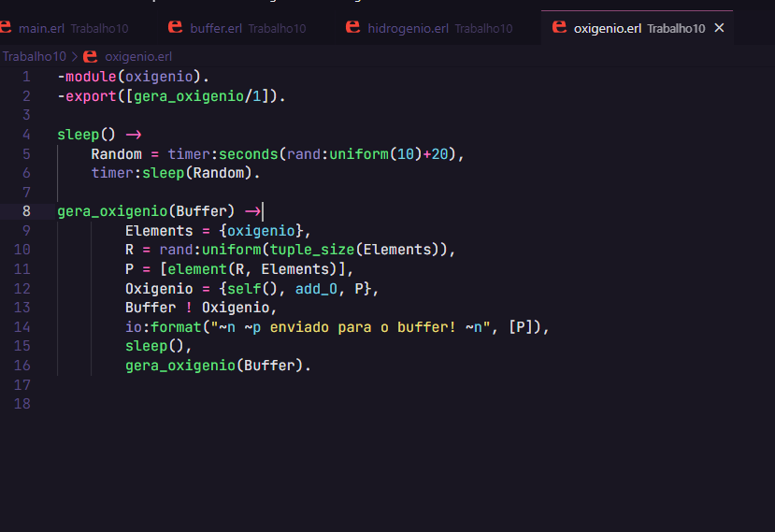Click line number 18 in gutter
The image size is (775, 532).
22,404
